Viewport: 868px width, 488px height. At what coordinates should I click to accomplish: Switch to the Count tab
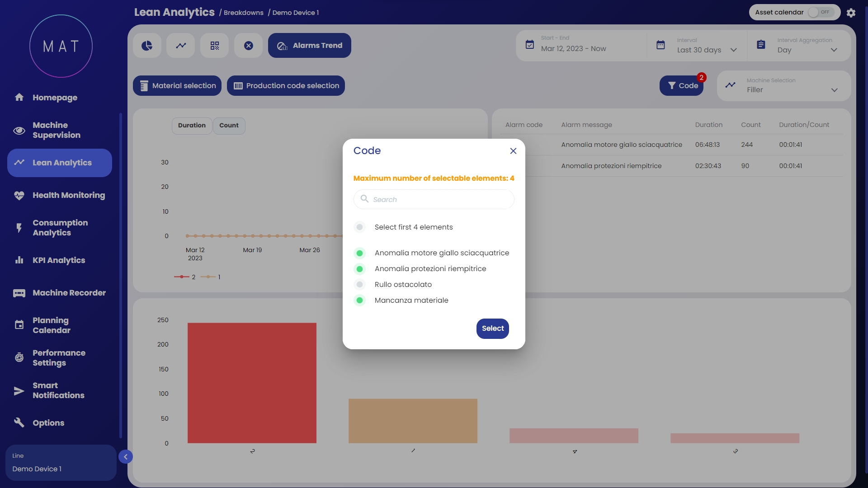[229, 126]
